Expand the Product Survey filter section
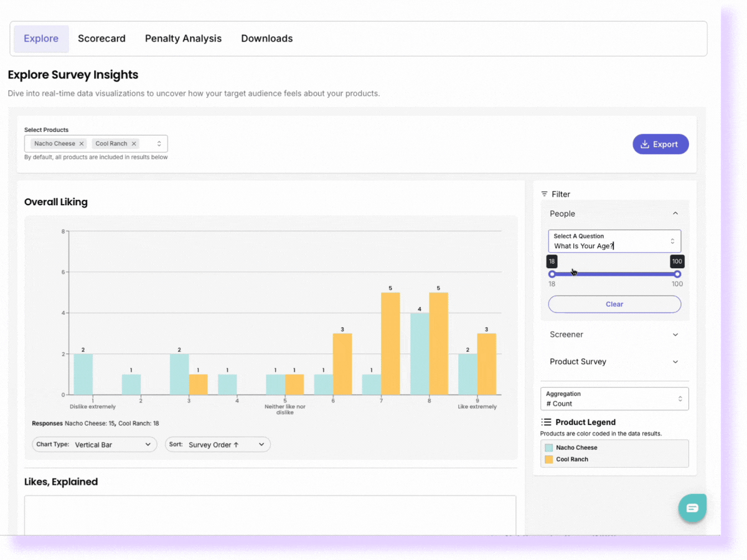747x560 pixels. coord(675,362)
